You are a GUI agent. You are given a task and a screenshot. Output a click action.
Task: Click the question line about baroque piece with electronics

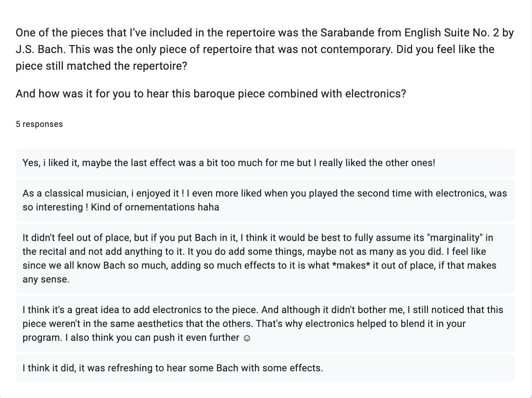point(211,94)
